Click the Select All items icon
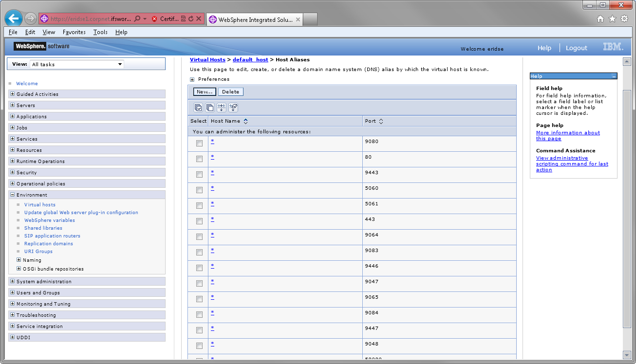The height and width of the screenshot is (364, 636). [198, 108]
